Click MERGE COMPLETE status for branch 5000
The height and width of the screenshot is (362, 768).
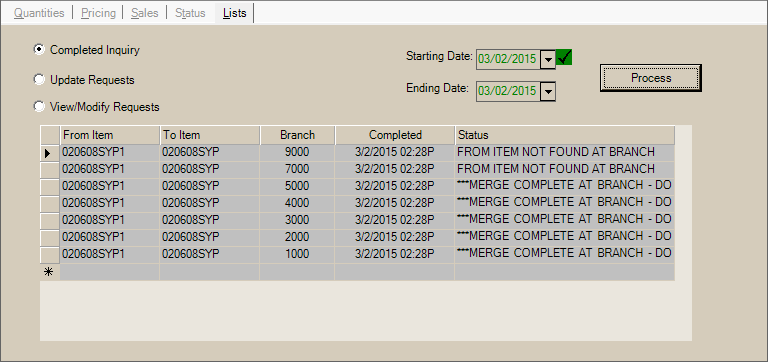click(x=565, y=186)
